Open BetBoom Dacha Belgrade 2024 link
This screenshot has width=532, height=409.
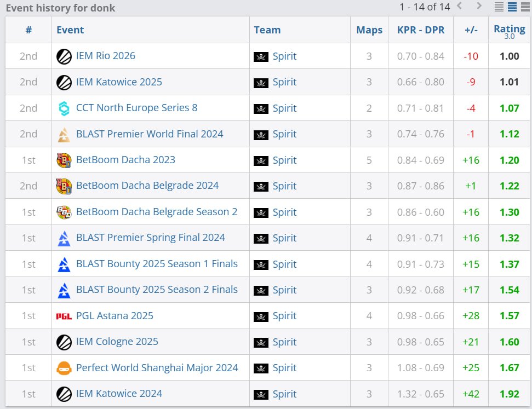point(147,186)
